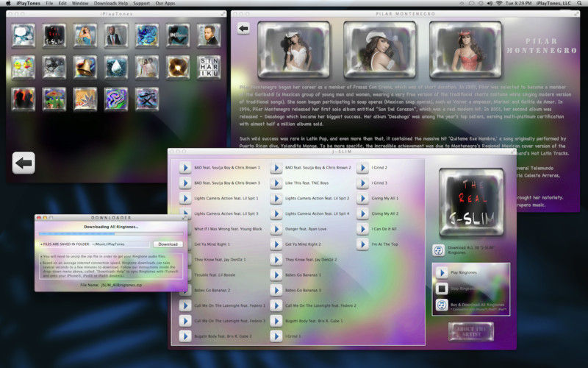588x368 pixels.
Task: Play Danger feat. Ryan Love
Action: (x=276, y=229)
